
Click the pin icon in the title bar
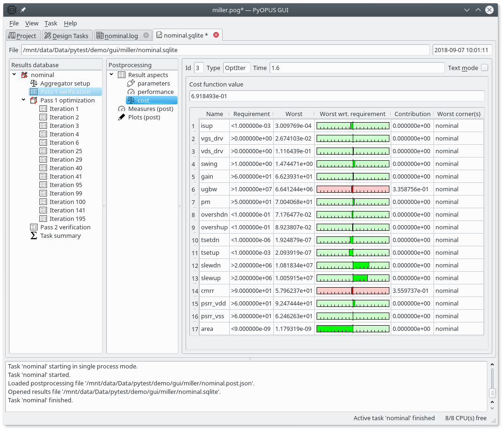23,10
